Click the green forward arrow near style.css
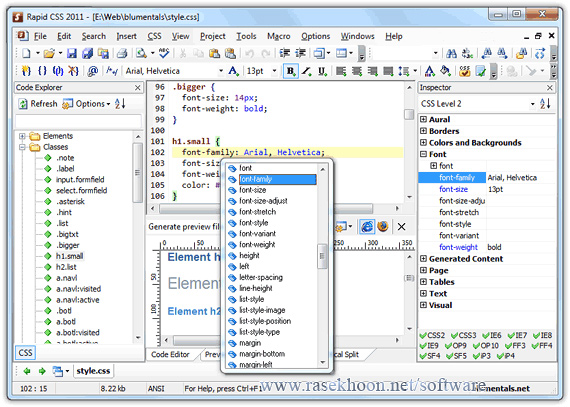This screenshot has width=570, height=407. 42,371
